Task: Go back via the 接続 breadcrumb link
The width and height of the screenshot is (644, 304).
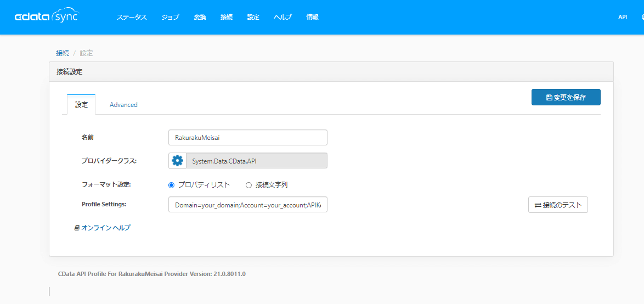Action: 63,53
